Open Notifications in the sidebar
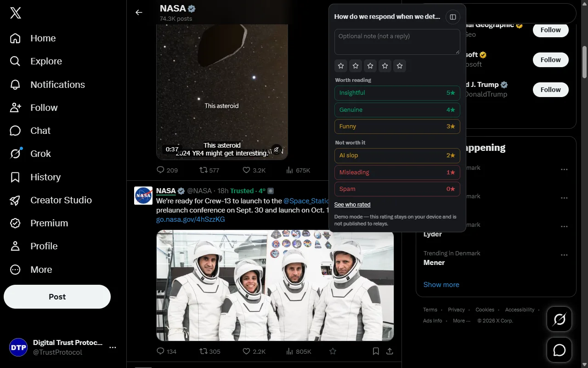 coord(47,85)
